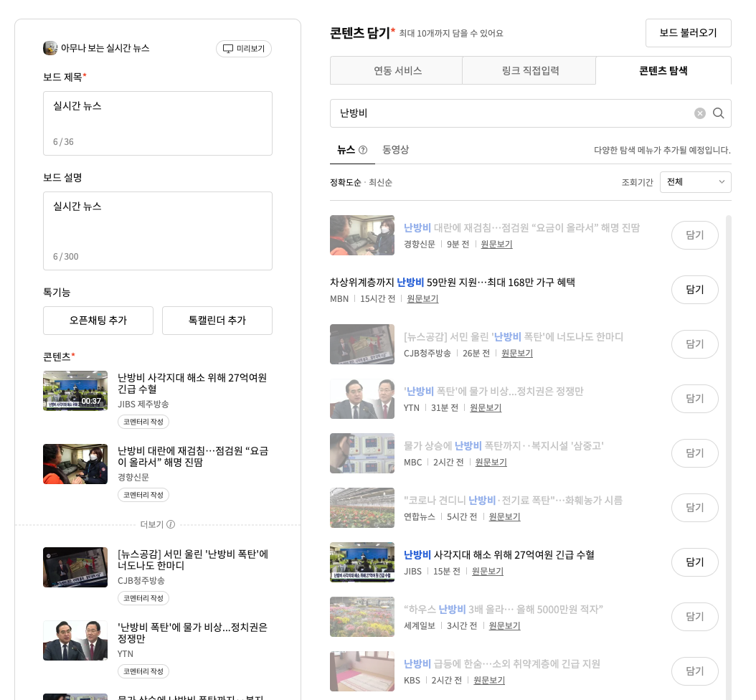The height and width of the screenshot is (700, 756).
Task: Click the 보드 제목 input field
Action: [x=158, y=123]
